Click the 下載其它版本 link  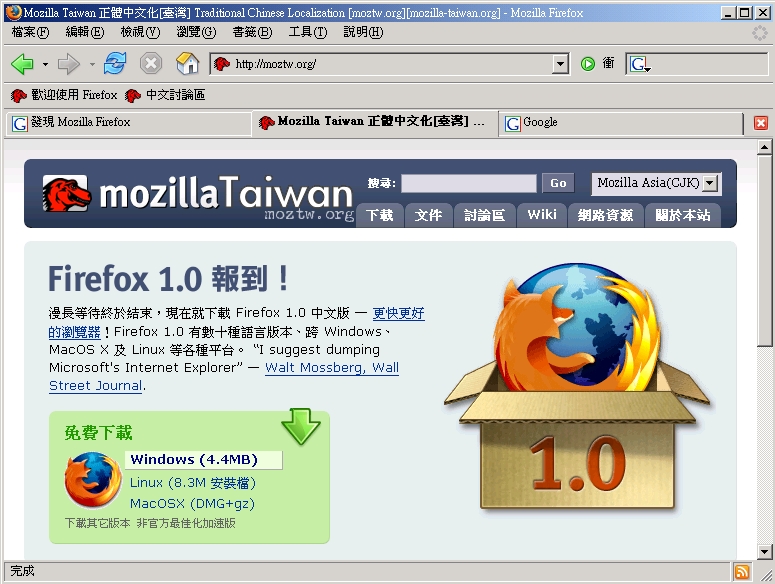point(97,523)
